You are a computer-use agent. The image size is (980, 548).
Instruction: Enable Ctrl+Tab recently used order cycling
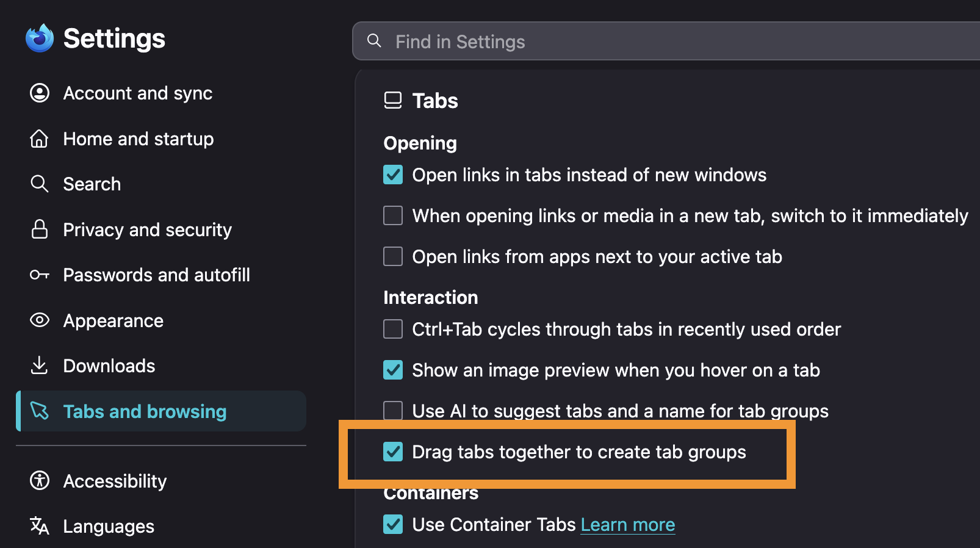pos(393,329)
